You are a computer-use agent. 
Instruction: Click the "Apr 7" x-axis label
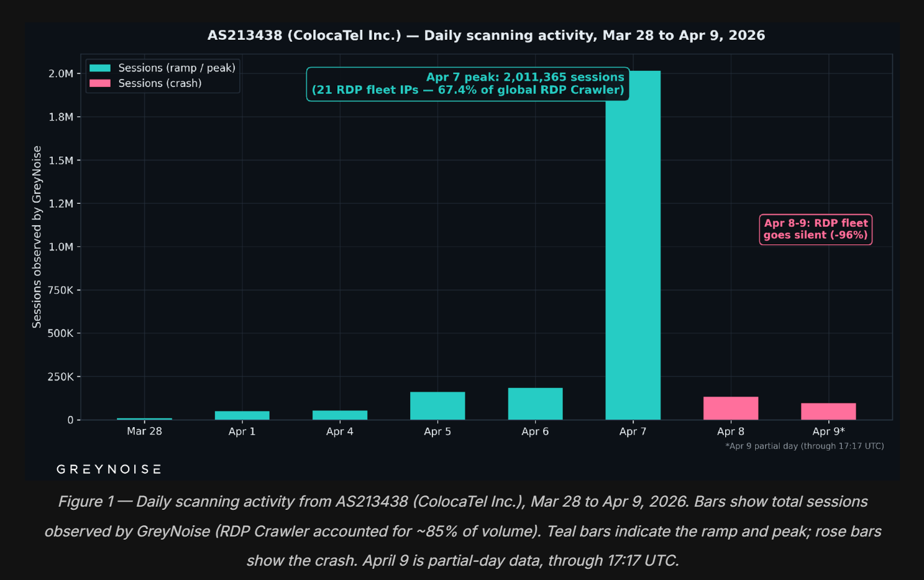coord(633,431)
